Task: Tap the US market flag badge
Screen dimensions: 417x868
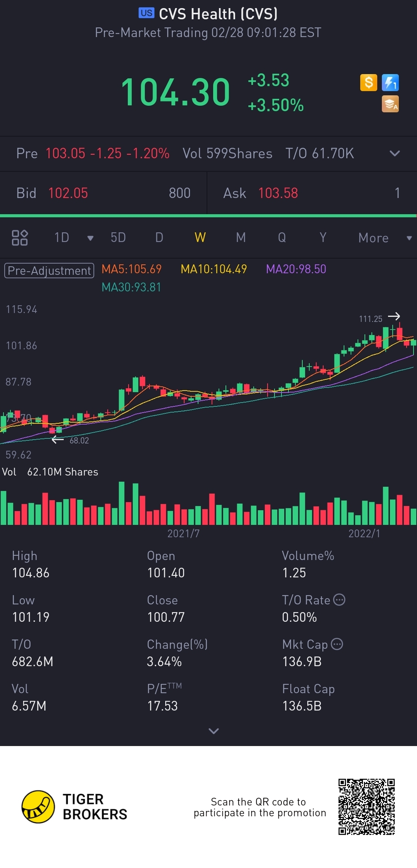Action: 146,13
